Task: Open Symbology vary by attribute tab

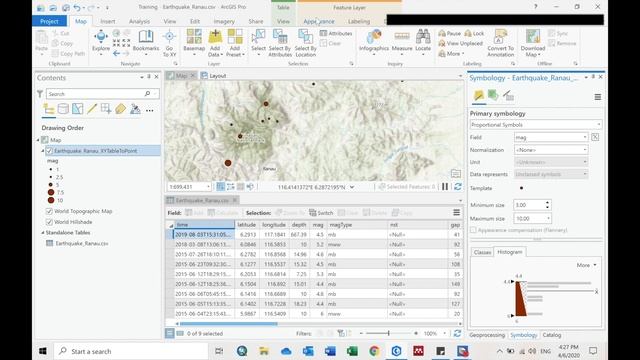Action: pos(493,96)
